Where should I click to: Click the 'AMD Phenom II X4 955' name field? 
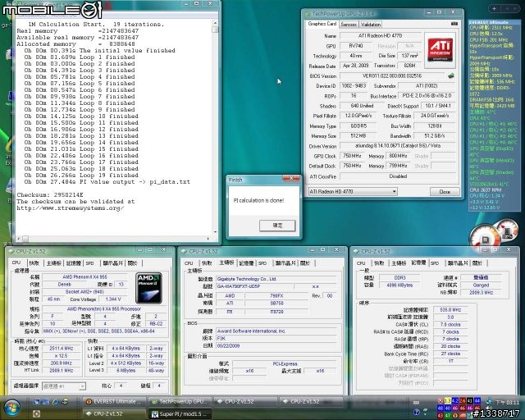tap(84, 277)
